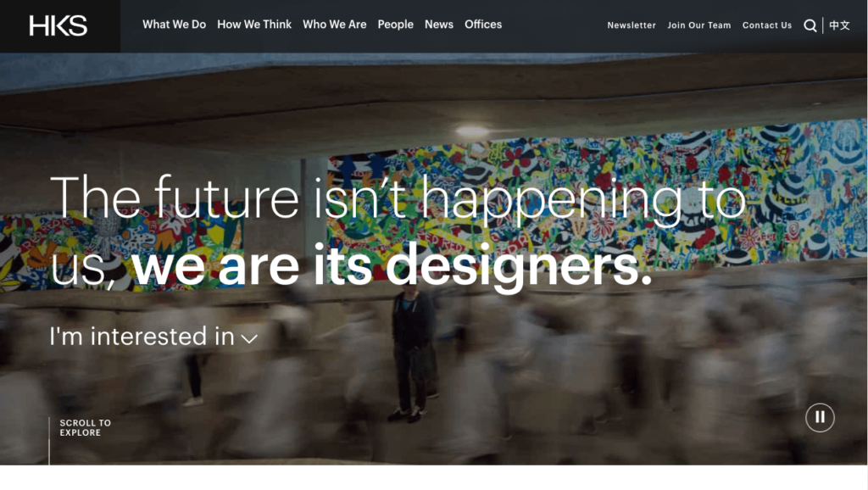868x490 pixels.
Task: Open the What We Do menu
Action: coord(175,25)
